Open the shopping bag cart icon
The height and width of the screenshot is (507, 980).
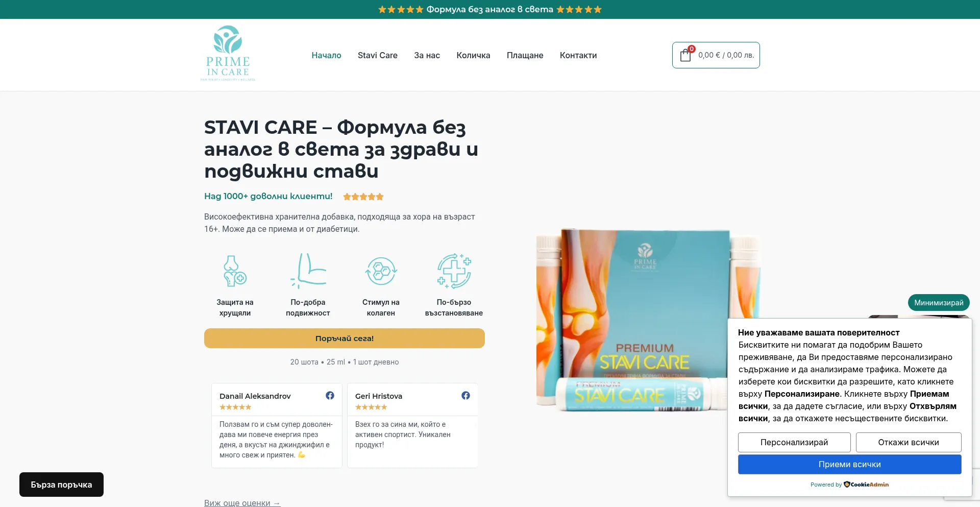tap(685, 55)
